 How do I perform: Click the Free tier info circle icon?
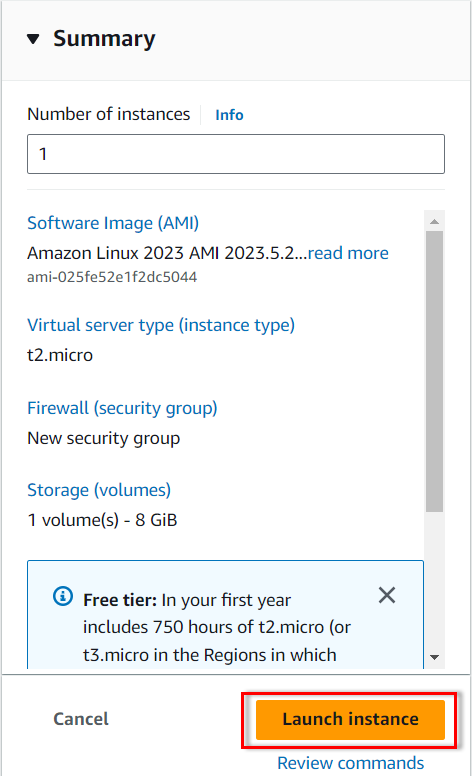[63, 596]
